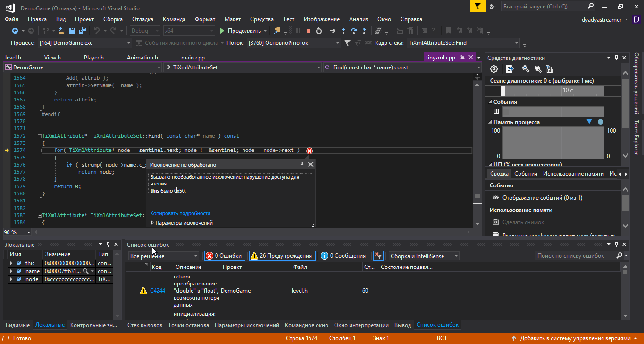644x344 pixels.
Task: Open the Debug configuration dropdown
Action: 144,31
